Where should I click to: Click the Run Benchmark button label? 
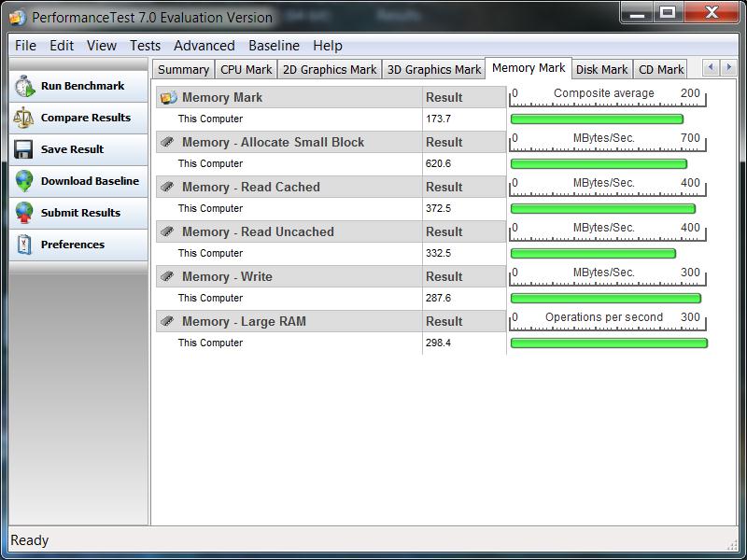(x=82, y=86)
